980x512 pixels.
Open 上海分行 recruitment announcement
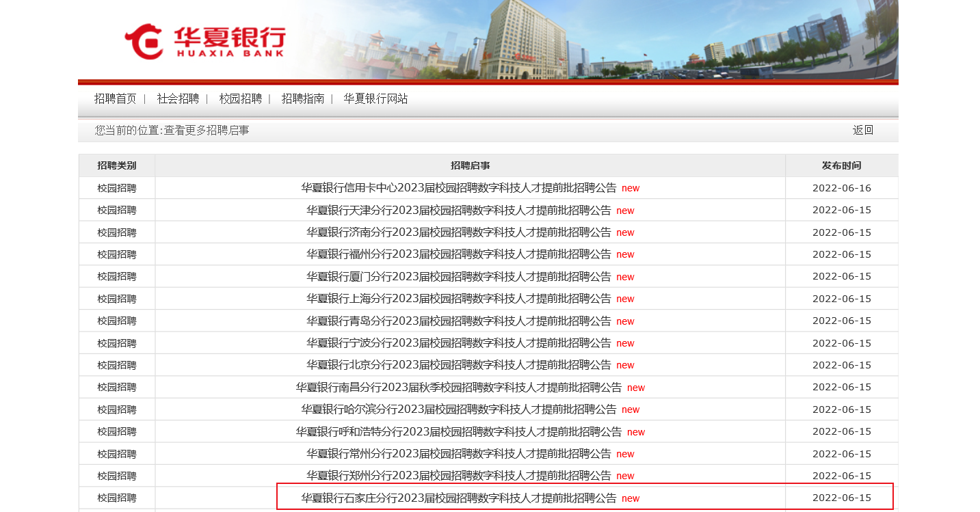point(459,298)
